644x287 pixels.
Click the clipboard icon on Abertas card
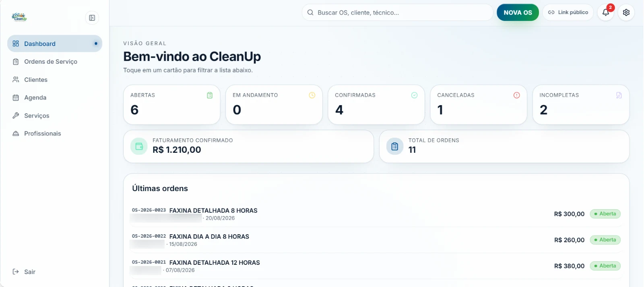click(210, 95)
